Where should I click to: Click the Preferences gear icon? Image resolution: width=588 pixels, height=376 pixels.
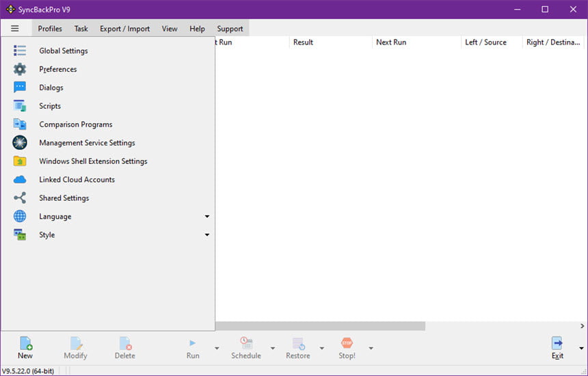20,69
